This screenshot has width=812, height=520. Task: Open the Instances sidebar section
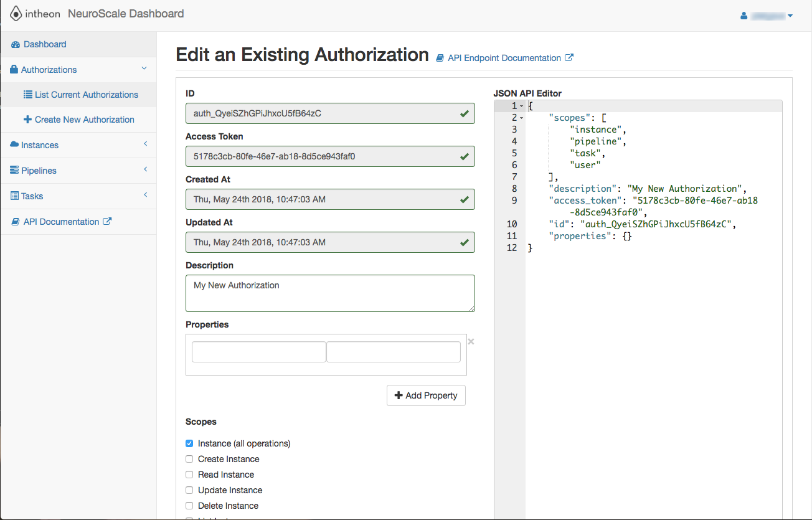tap(78, 145)
